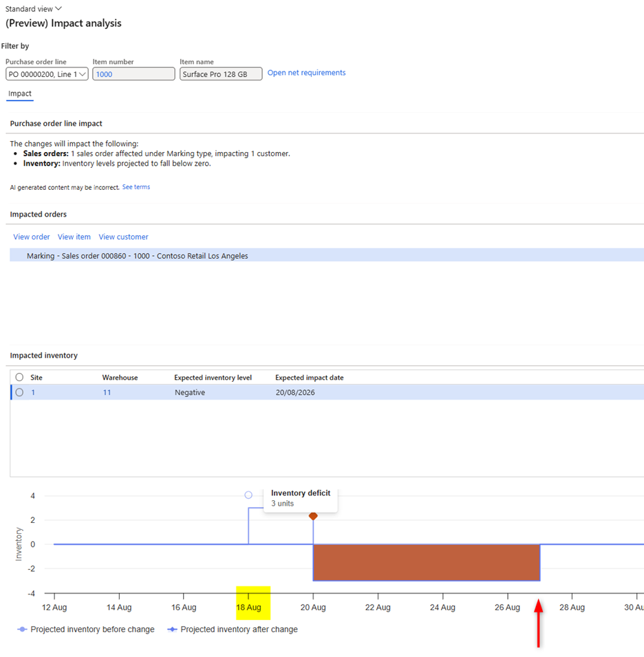This screenshot has width=644, height=657.
Task: Click View customer link
Action: (123, 237)
